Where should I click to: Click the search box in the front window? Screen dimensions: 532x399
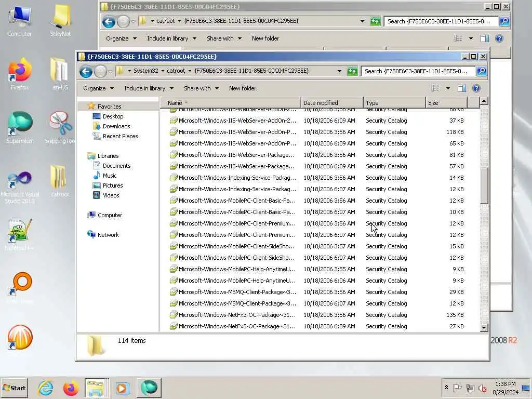[x=418, y=71]
